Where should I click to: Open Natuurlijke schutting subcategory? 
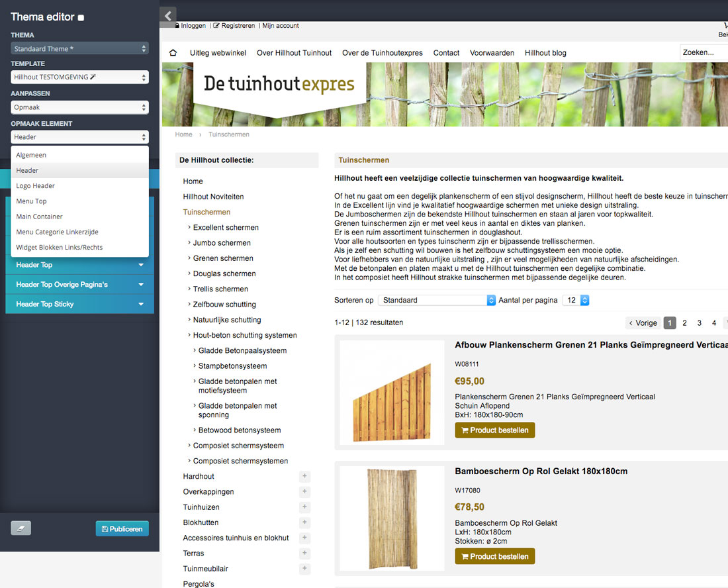coord(227,320)
